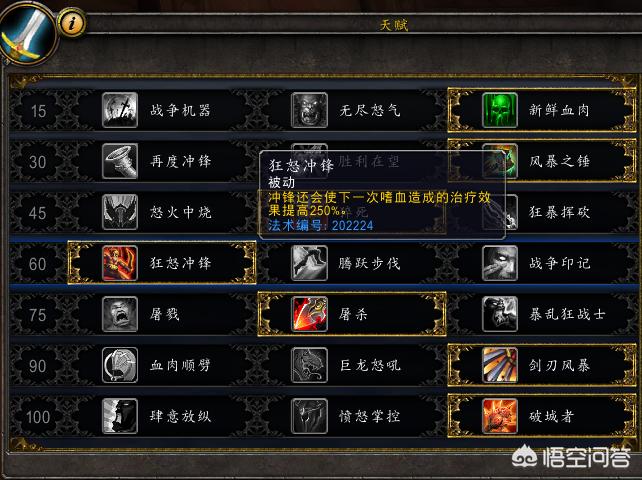Select the 肆意放纵 talent label

[x=181, y=417]
